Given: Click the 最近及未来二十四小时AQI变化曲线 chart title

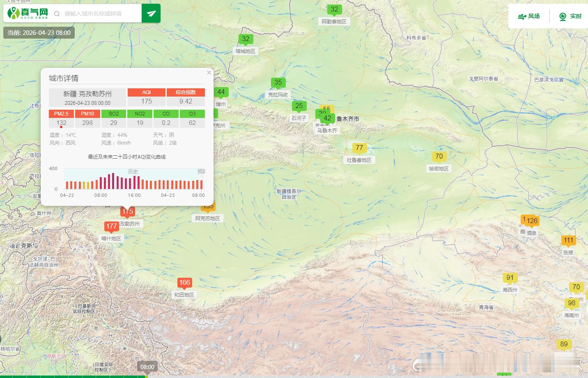Looking at the screenshot, I should [x=127, y=157].
